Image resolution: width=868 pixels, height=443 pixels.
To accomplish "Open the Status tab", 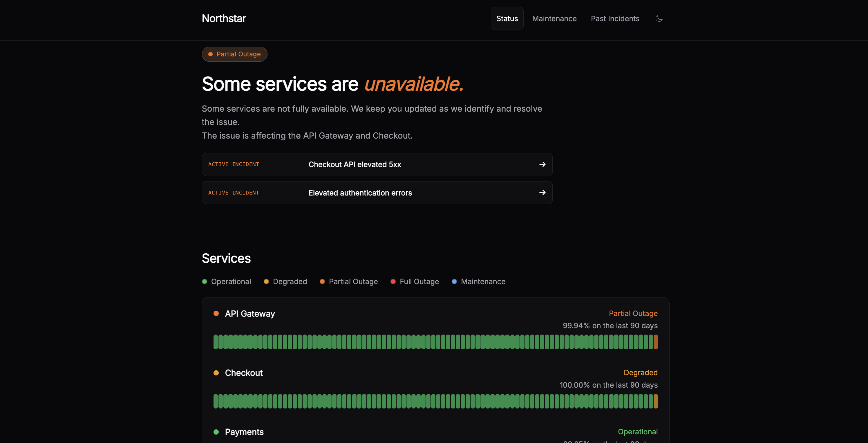I will 507,19.
